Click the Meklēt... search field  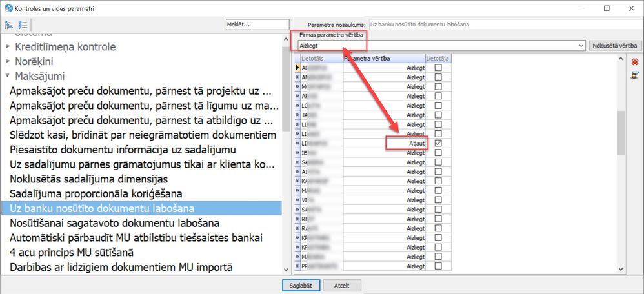tap(257, 24)
